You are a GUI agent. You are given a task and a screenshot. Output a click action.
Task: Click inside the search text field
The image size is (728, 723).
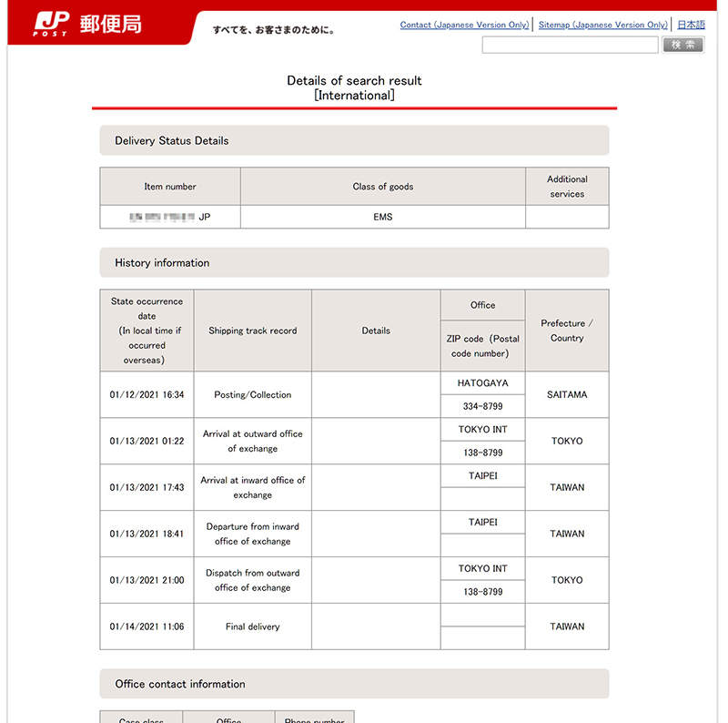pyautogui.click(x=569, y=44)
